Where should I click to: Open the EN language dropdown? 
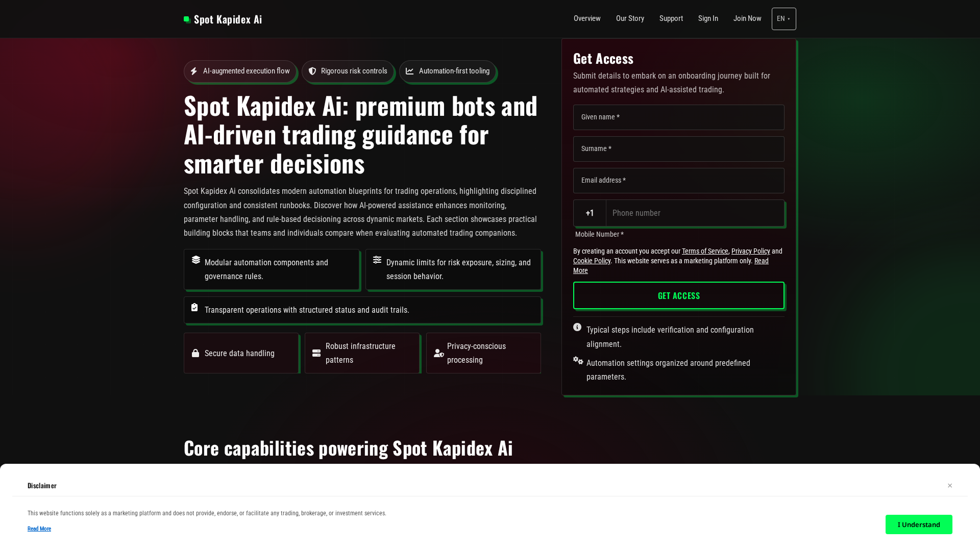click(783, 18)
